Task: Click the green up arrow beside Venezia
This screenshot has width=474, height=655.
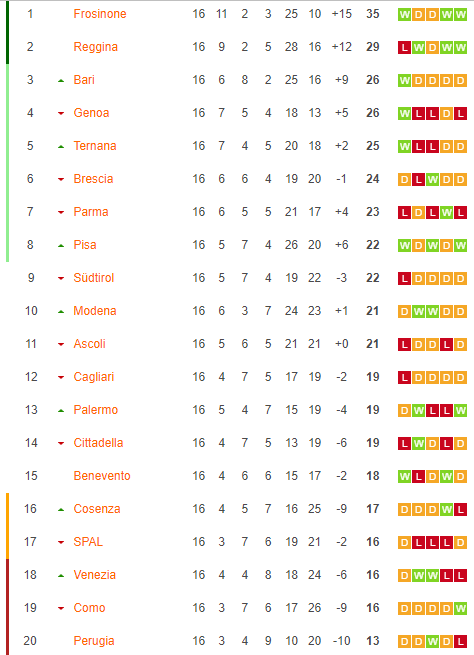Action: click(x=61, y=575)
